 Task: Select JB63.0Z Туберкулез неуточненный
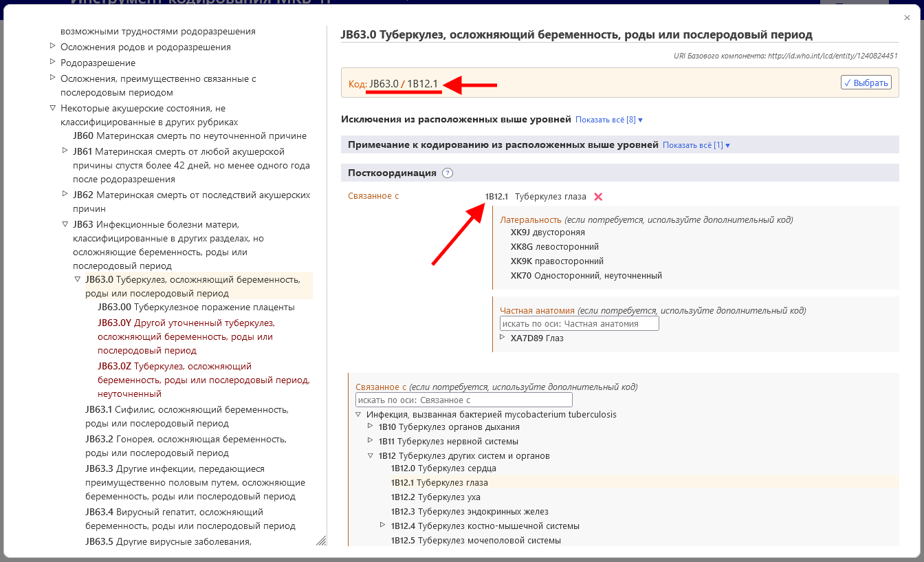point(203,380)
